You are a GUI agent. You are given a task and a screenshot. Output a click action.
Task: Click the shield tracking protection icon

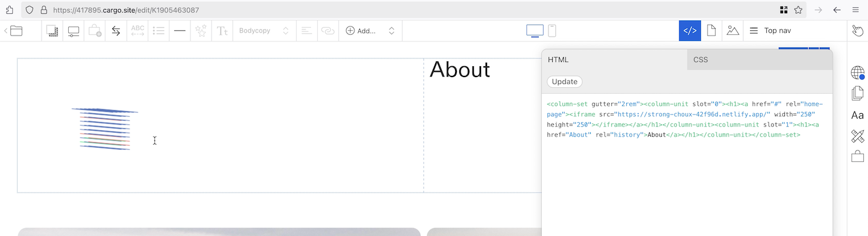coord(30,10)
